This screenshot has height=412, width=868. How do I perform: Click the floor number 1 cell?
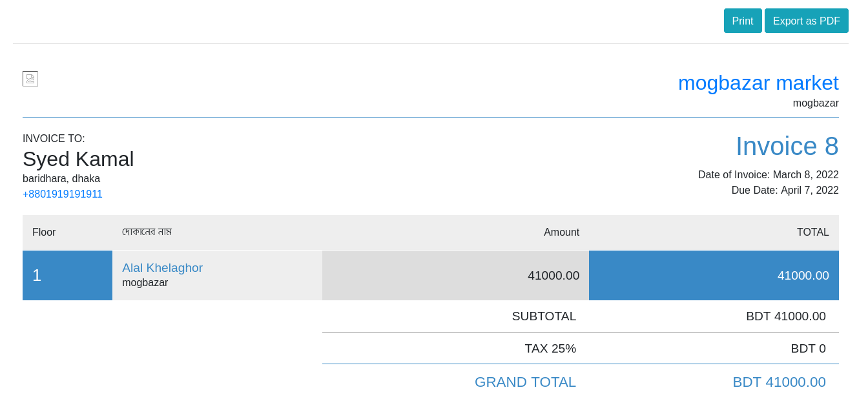point(67,275)
